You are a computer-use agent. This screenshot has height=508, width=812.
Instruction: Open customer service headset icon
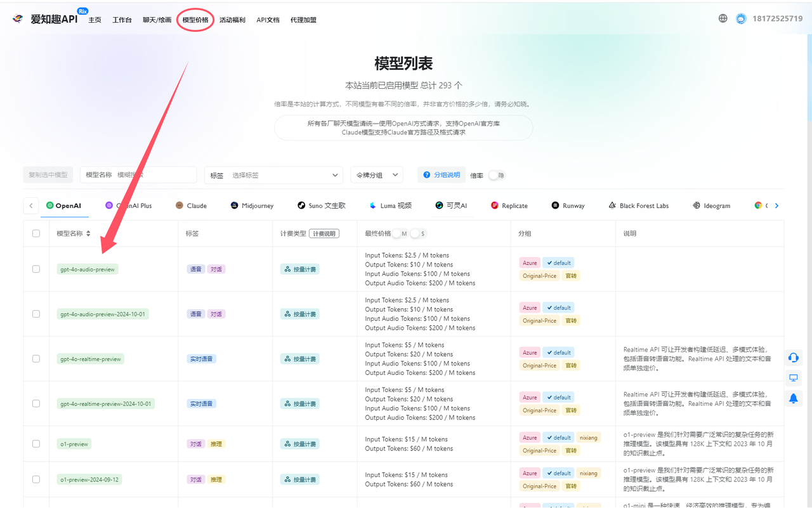coord(793,358)
